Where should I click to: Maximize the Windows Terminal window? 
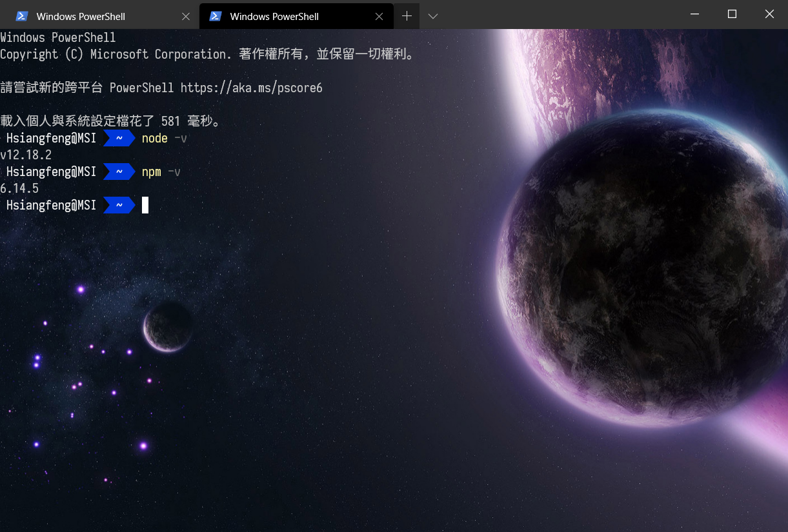click(x=732, y=14)
